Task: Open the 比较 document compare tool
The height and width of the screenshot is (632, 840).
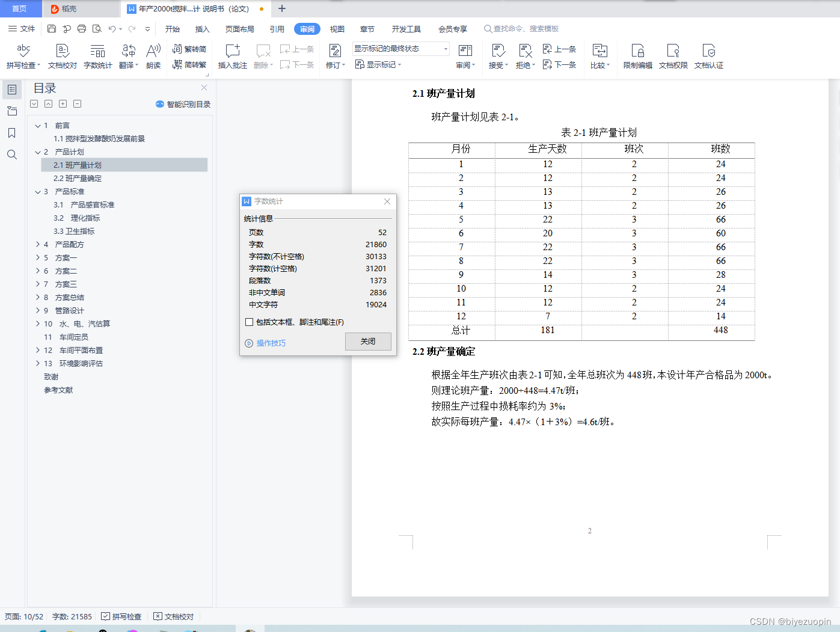Action: pos(599,56)
